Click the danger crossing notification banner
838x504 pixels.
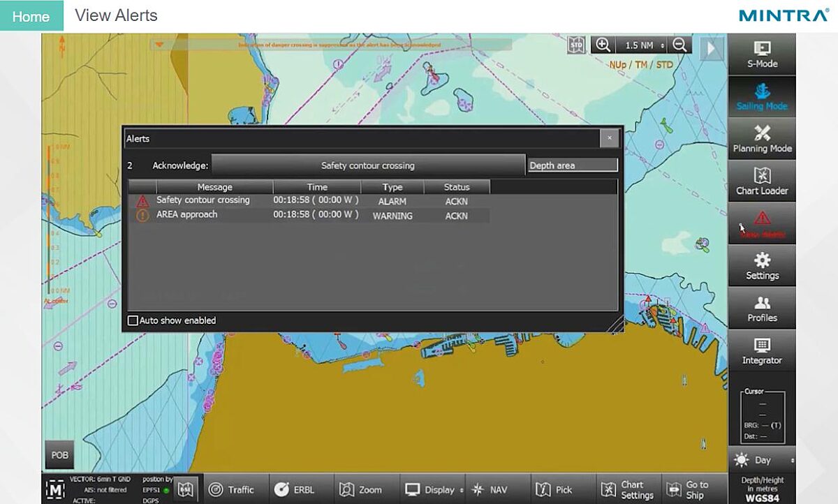pos(332,45)
